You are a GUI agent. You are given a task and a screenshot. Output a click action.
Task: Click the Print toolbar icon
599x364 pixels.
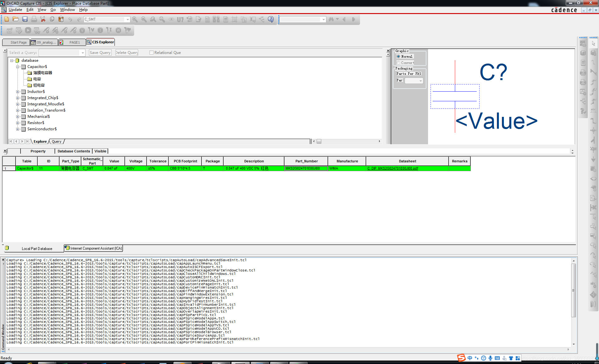pyautogui.click(x=34, y=19)
